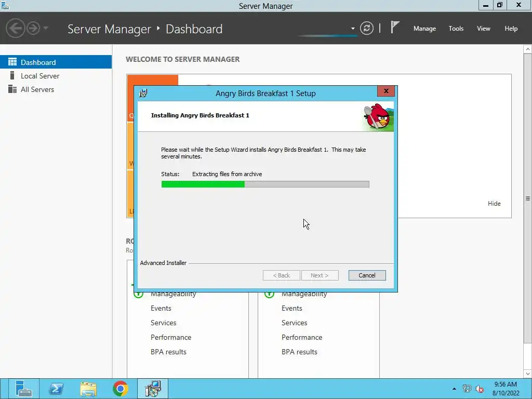Open Events in the left role tile
This screenshot has height=399, width=532.
point(161,308)
